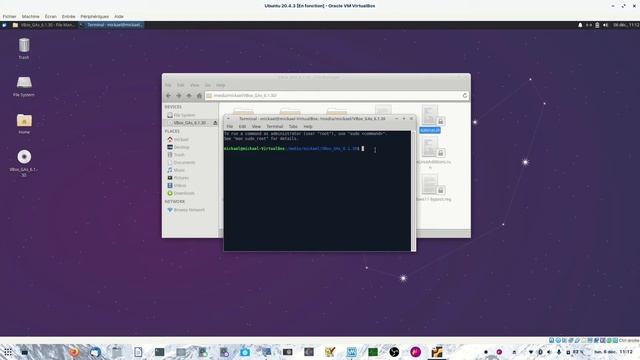640x360 pixels.
Task: Open VirtualBox Fichier menu
Action: (9, 16)
